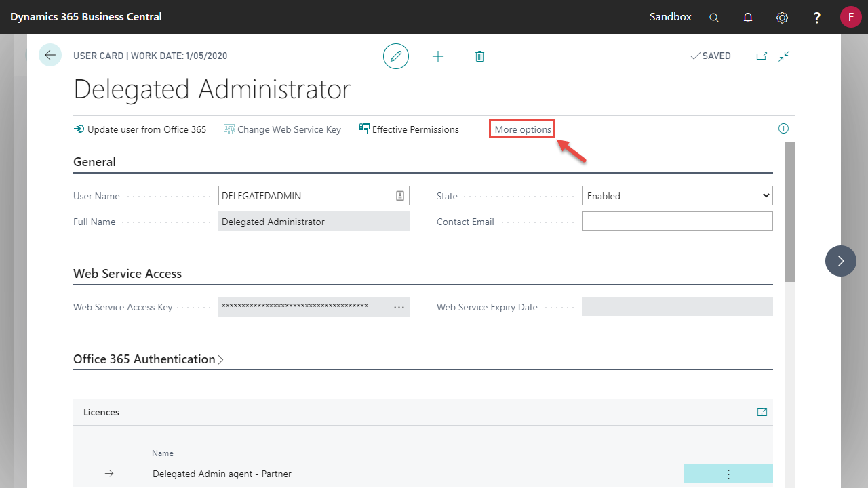Viewport: 868px width, 488px height.
Task: Edit the user card with pencil icon
Action: coord(396,56)
